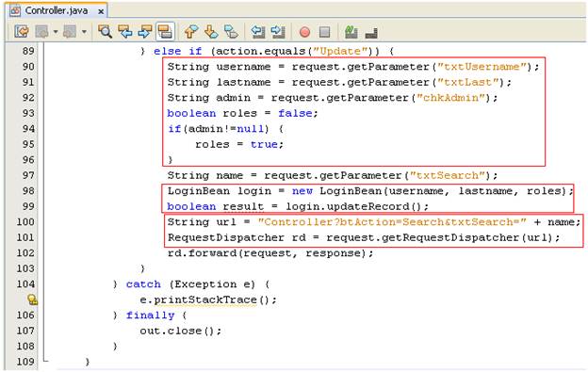Comment selected lines icon
Image resolution: width=588 pixels, height=372 pixels.
(351, 31)
